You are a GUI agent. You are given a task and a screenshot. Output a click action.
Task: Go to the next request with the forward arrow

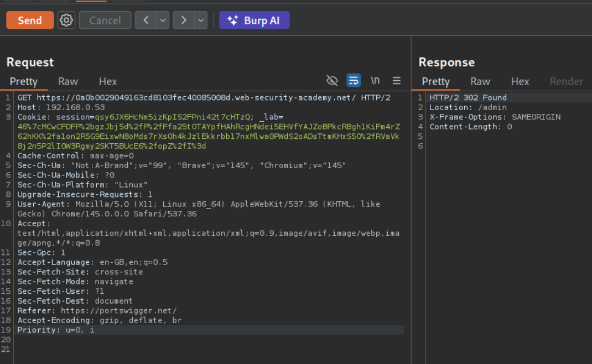pos(183,20)
